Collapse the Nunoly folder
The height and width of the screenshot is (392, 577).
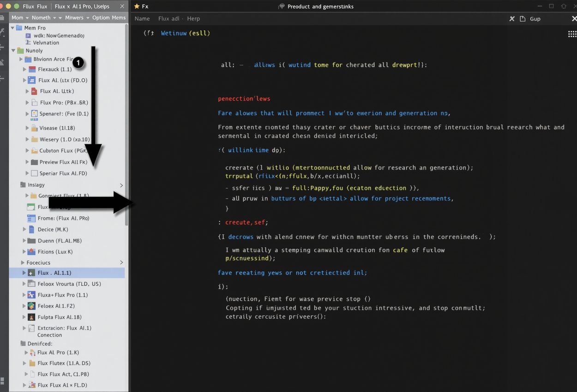point(13,51)
